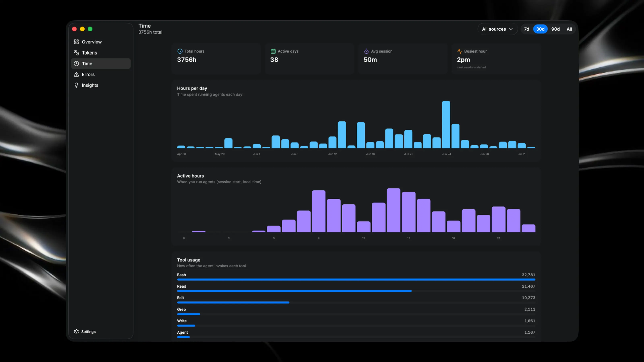Click the Jun 12 bar in Hours per day
The height and width of the screenshot is (362, 644).
click(332, 142)
